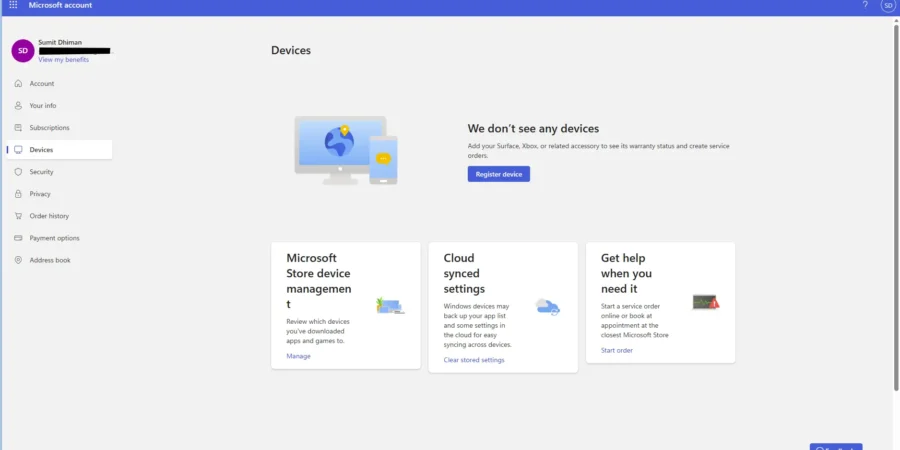The width and height of the screenshot is (900, 450).
Task: Click the card icon beside Payment options
Action: [x=18, y=238]
